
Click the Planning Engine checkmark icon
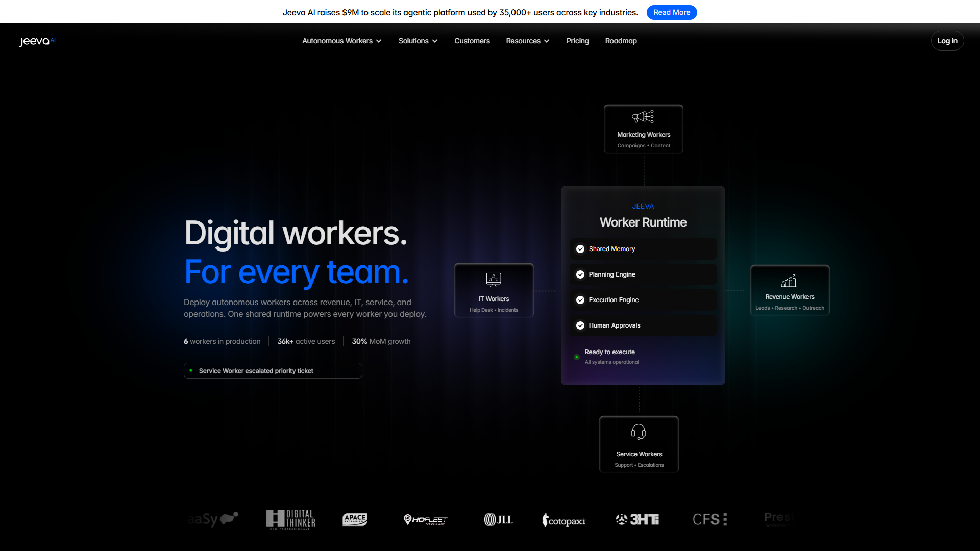(580, 274)
